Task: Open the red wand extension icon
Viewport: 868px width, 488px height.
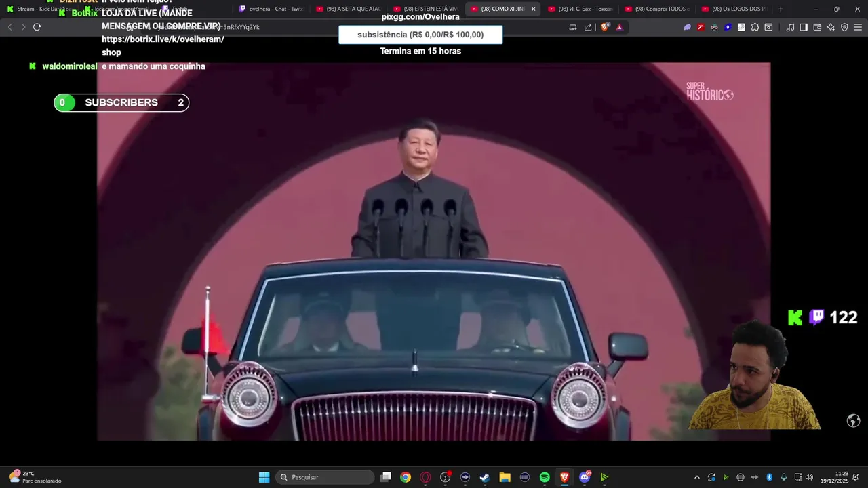Action: [701, 27]
